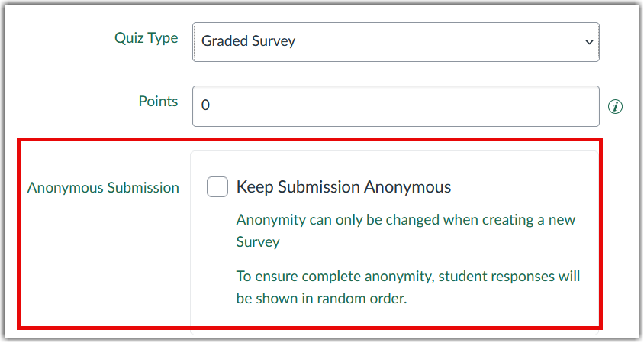Open the Quiz Type dropdown
Screen dimensions: 644x343
coord(395,41)
